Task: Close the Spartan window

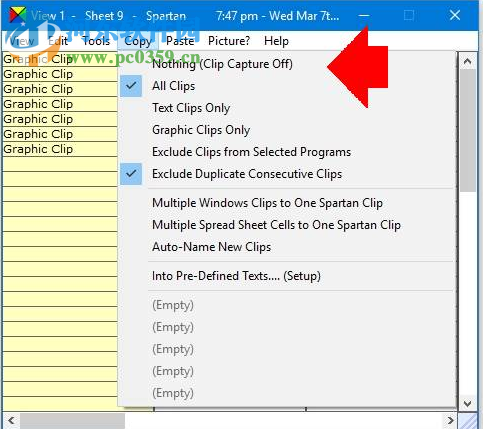Action: click(x=455, y=15)
